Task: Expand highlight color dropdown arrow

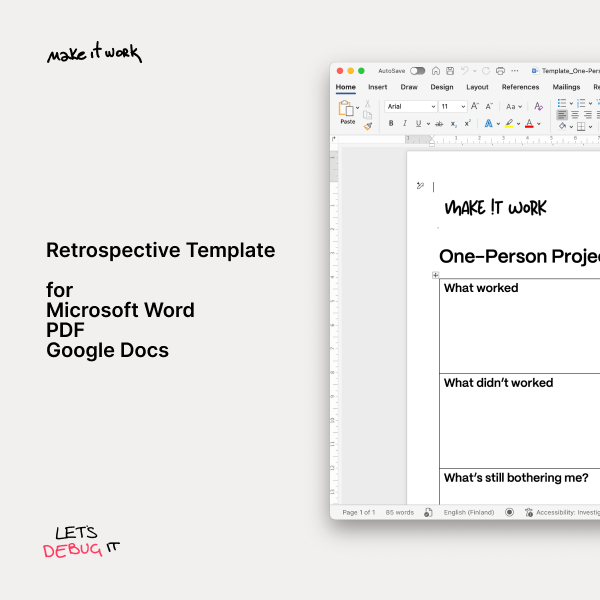Action: pyautogui.click(x=518, y=124)
